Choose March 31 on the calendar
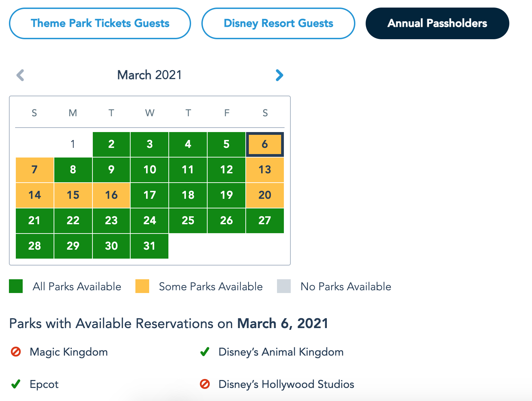Screen dimensions: 532x401 149,246
